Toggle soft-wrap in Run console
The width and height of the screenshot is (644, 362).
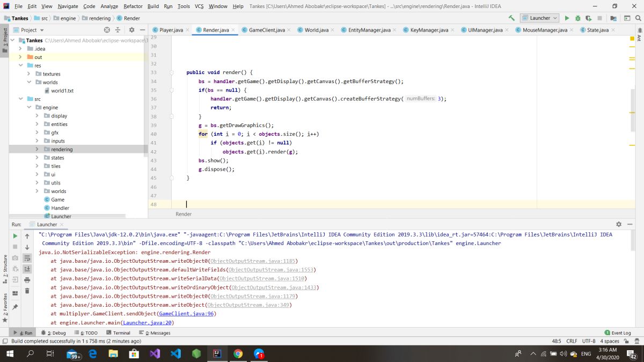[27, 258]
